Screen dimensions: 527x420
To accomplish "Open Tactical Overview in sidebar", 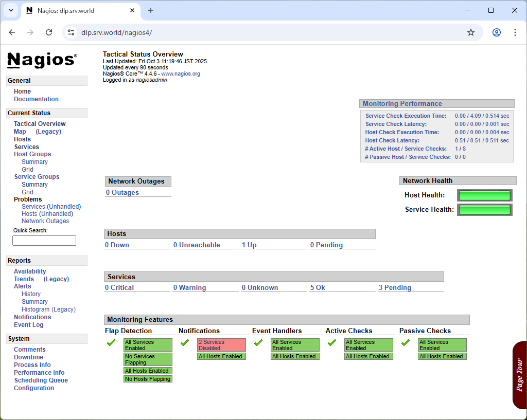I will click(x=40, y=124).
